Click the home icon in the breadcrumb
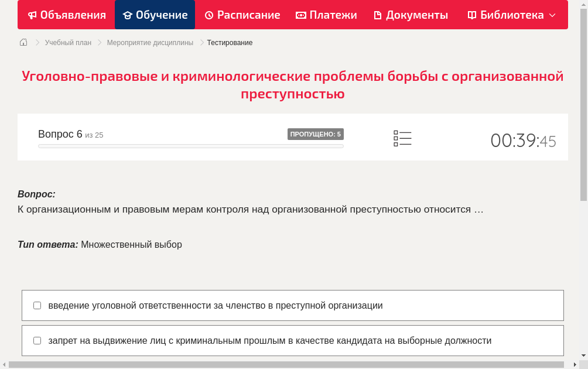Image resolution: width=588 pixels, height=369 pixels. (23, 42)
